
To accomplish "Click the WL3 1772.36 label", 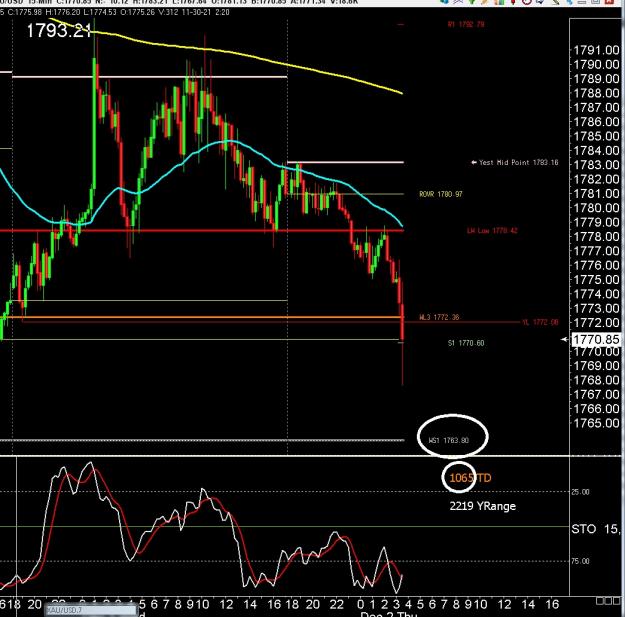I will coord(439,317).
